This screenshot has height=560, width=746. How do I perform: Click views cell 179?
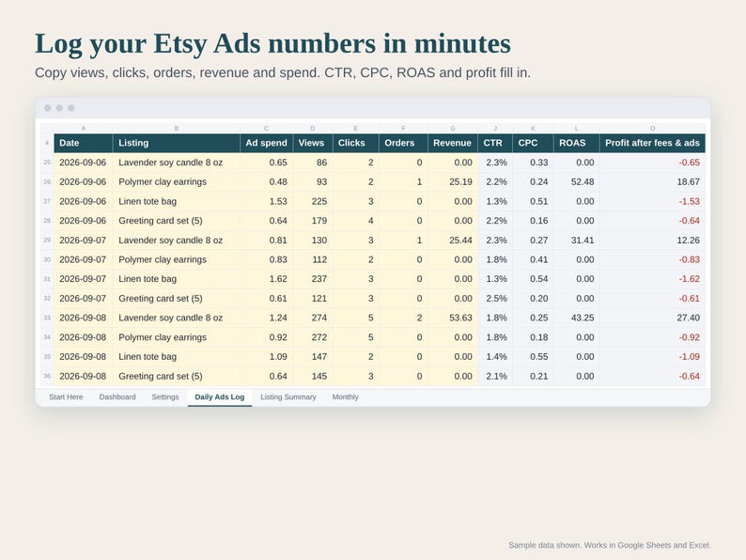point(313,221)
